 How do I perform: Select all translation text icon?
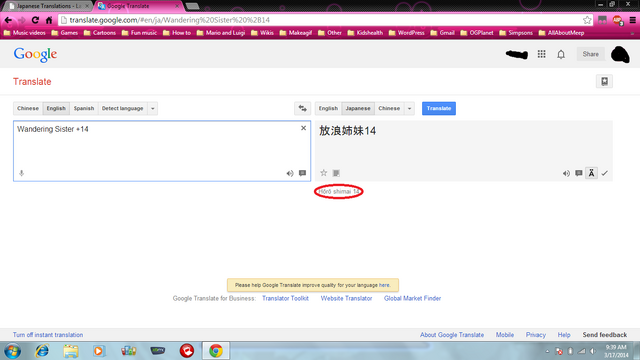point(336,173)
